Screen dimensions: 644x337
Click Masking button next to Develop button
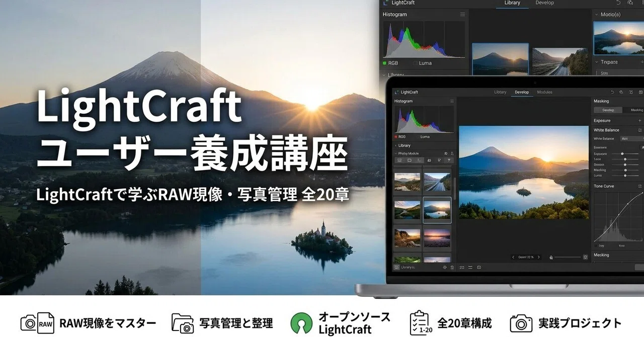[x=633, y=110]
